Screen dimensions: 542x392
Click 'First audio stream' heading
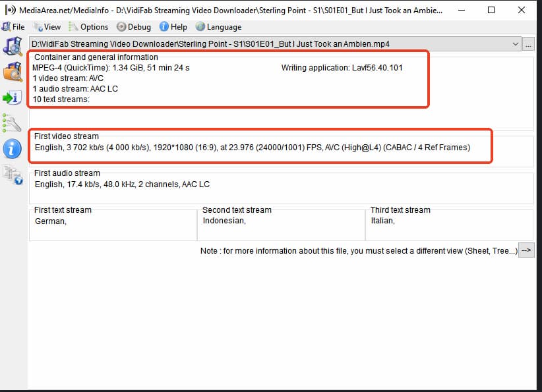(67, 173)
